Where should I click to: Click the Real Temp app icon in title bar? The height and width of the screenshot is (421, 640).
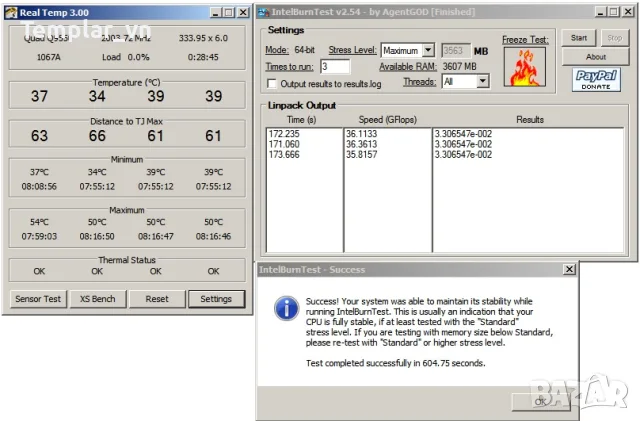pyautogui.click(x=11, y=13)
